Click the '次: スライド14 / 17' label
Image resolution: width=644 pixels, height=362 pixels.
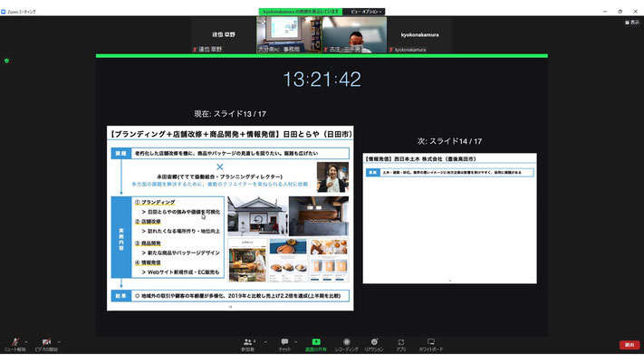[450, 141]
